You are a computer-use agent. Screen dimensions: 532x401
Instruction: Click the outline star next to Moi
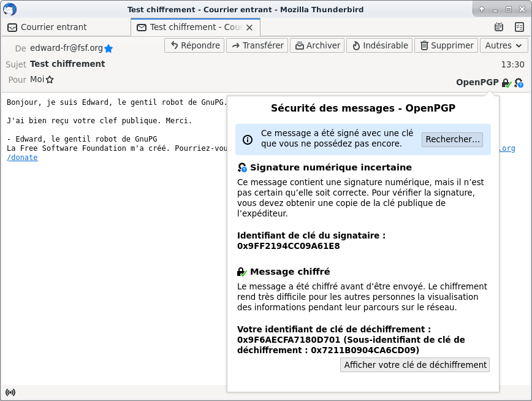tap(50, 80)
